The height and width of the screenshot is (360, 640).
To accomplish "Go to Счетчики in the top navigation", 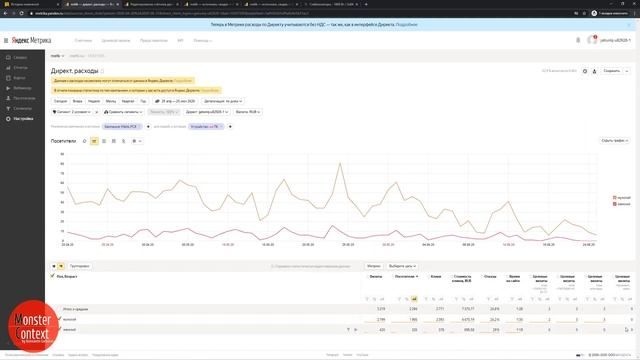I will coord(83,40).
